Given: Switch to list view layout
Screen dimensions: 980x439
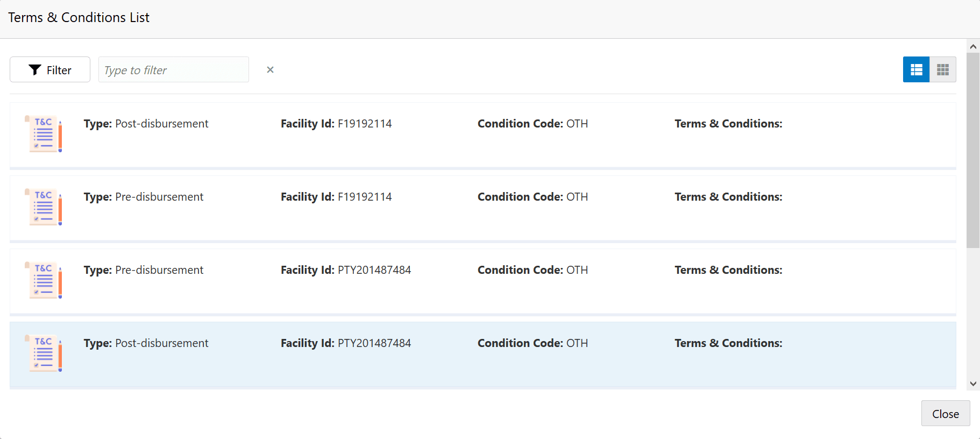Looking at the screenshot, I should pos(916,69).
